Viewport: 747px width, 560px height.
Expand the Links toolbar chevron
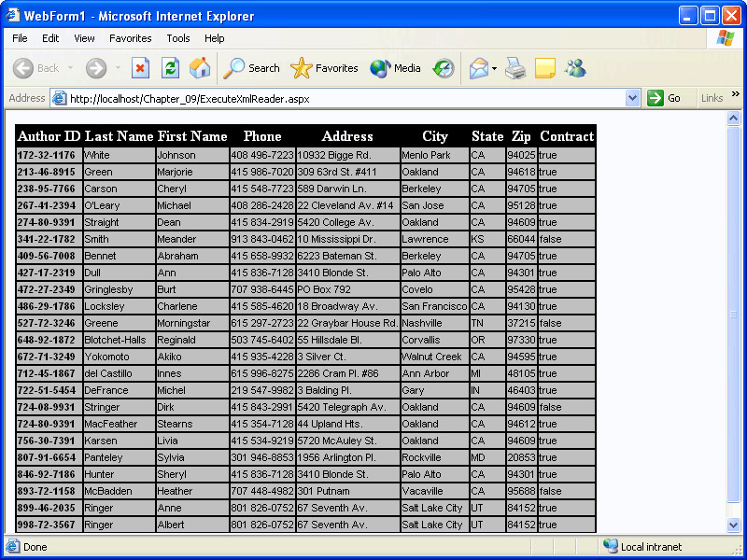(735, 95)
